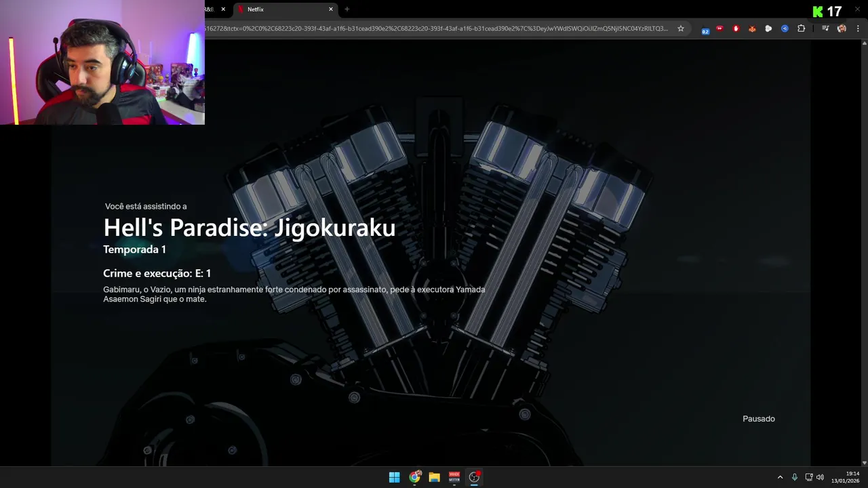Click the webcam overlay of the streamer
The width and height of the screenshot is (868, 488).
coord(102,62)
